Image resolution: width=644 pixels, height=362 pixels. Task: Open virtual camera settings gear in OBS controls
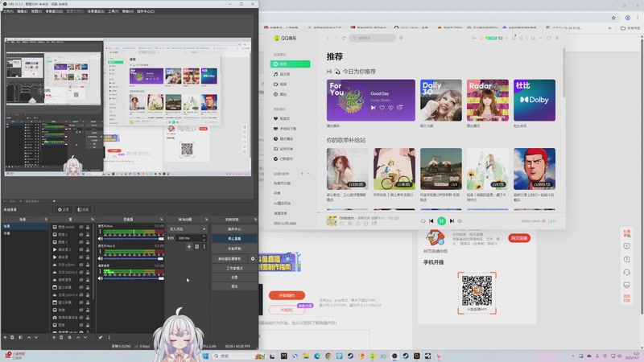(x=253, y=258)
